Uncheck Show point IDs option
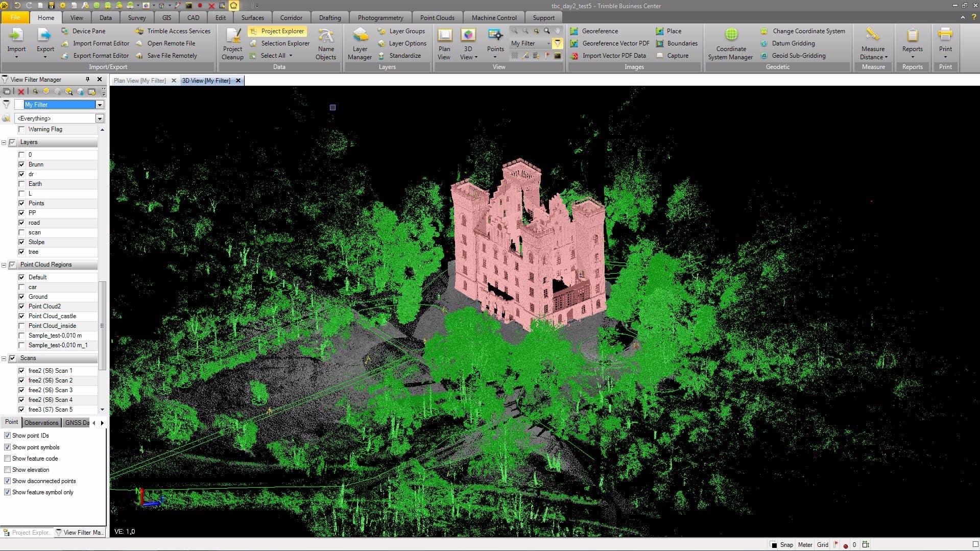Viewport: 980px width, 551px height. [x=7, y=436]
